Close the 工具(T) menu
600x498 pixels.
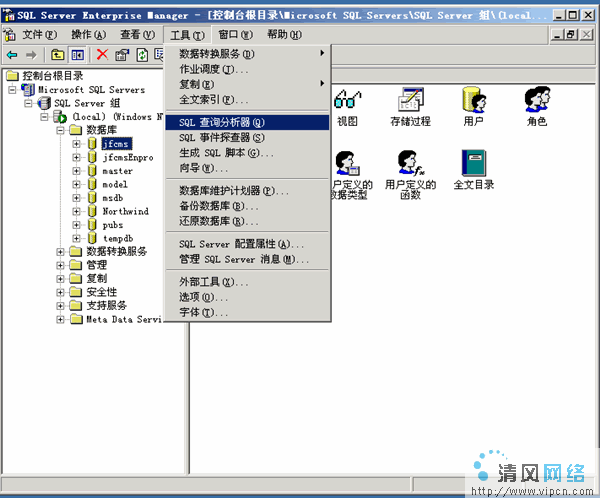[x=187, y=35]
